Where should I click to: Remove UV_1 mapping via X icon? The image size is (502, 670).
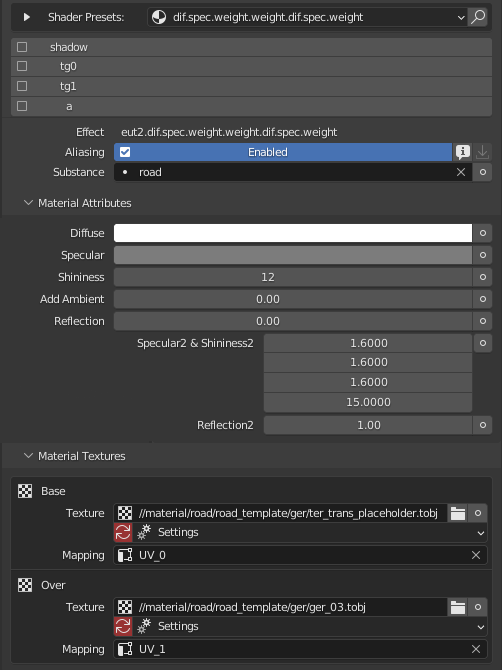click(476, 649)
